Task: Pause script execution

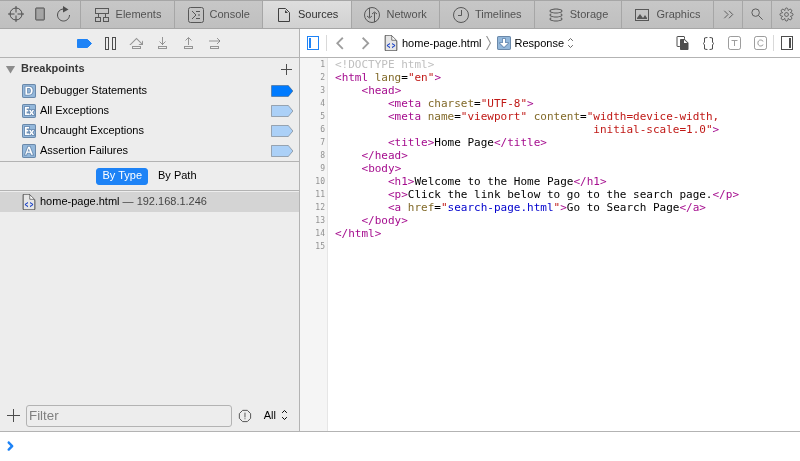Action: click(x=111, y=43)
